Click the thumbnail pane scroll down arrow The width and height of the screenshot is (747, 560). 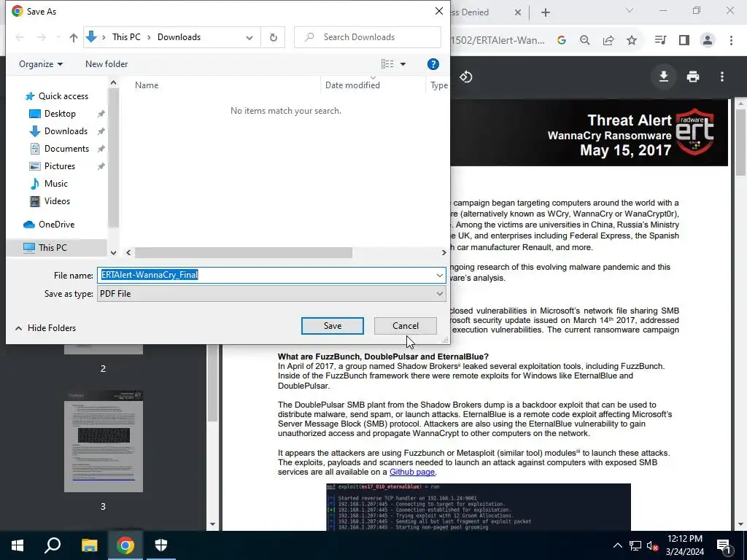tap(212, 524)
